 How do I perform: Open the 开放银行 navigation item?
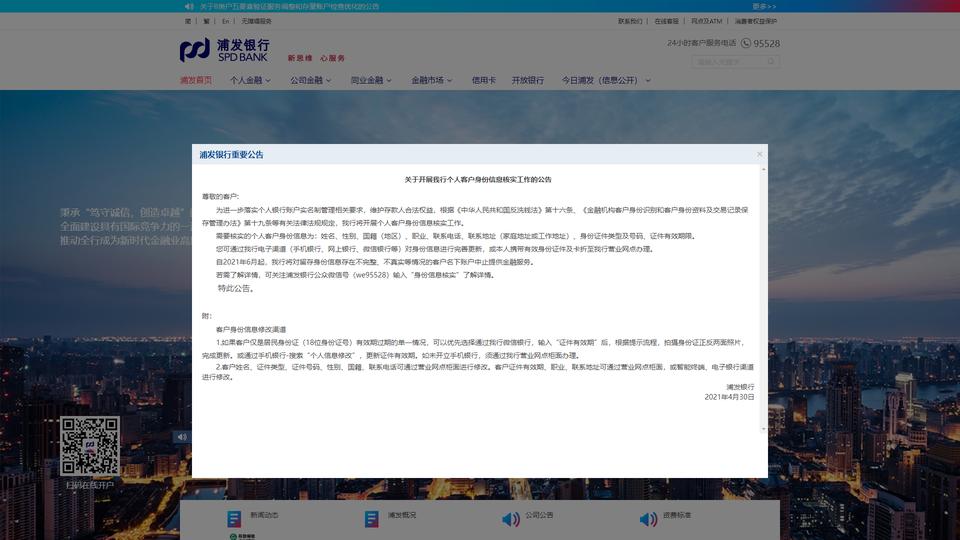tap(528, 80)
